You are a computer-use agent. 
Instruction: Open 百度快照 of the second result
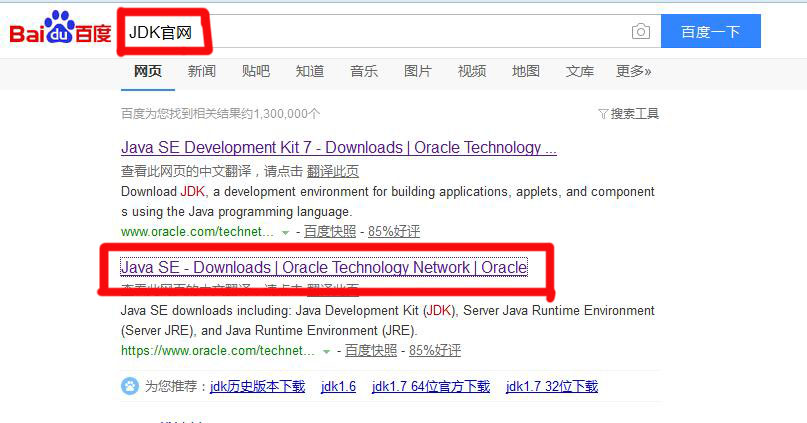click(371, 350)
